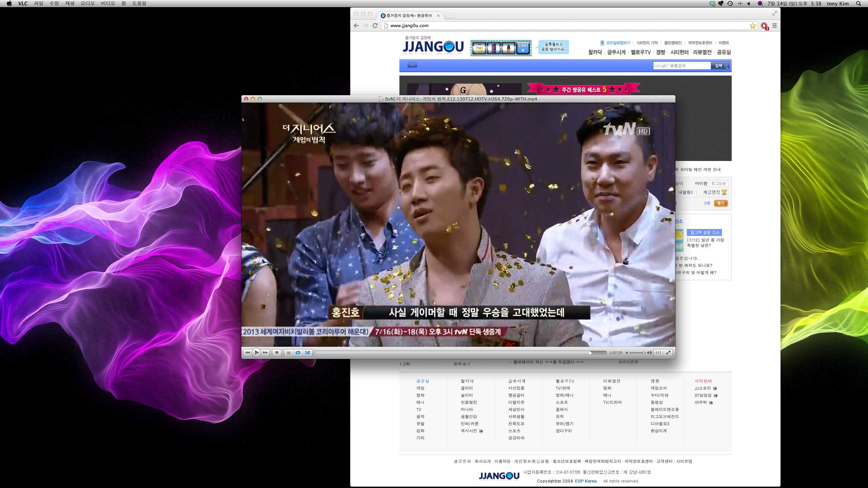Open Spotlight search magnifier
Screen dimensions: 868x488
point(859,3)
